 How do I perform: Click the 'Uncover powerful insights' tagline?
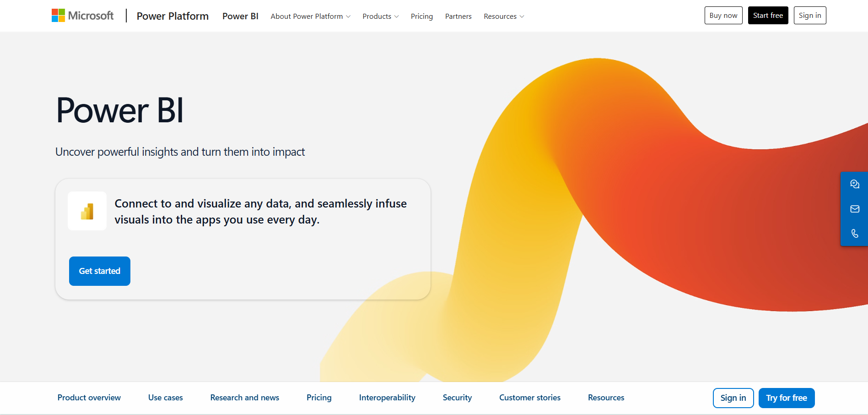click(180, 152)
